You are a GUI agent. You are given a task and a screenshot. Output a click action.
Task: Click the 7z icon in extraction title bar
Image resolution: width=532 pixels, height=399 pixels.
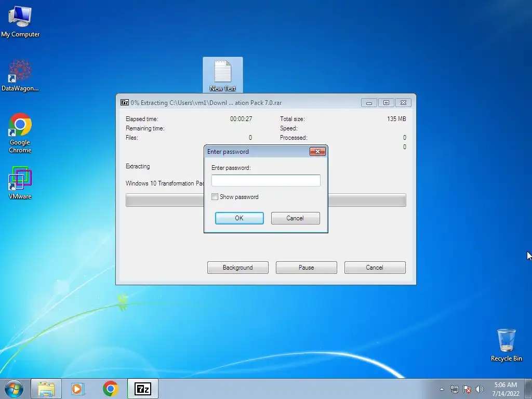point(125,102)
